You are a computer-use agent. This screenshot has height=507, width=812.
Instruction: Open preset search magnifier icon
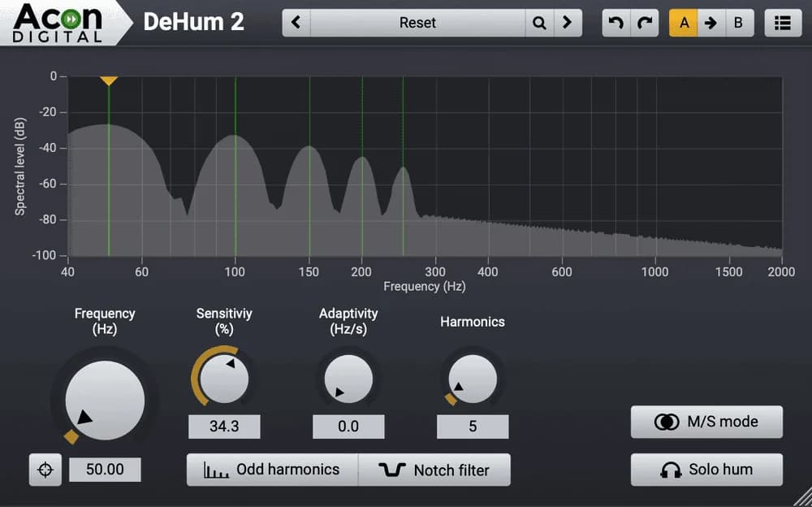[x=539, y=23]
